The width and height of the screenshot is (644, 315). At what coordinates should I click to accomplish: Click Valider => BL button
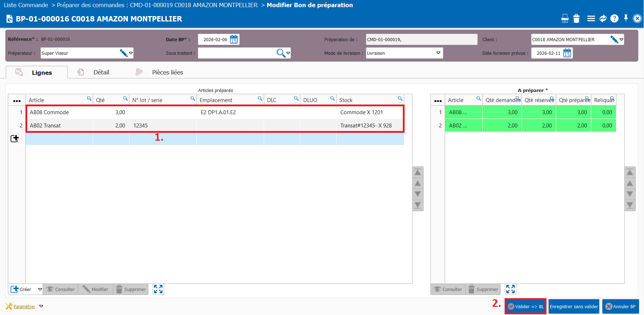pos(525,306)
